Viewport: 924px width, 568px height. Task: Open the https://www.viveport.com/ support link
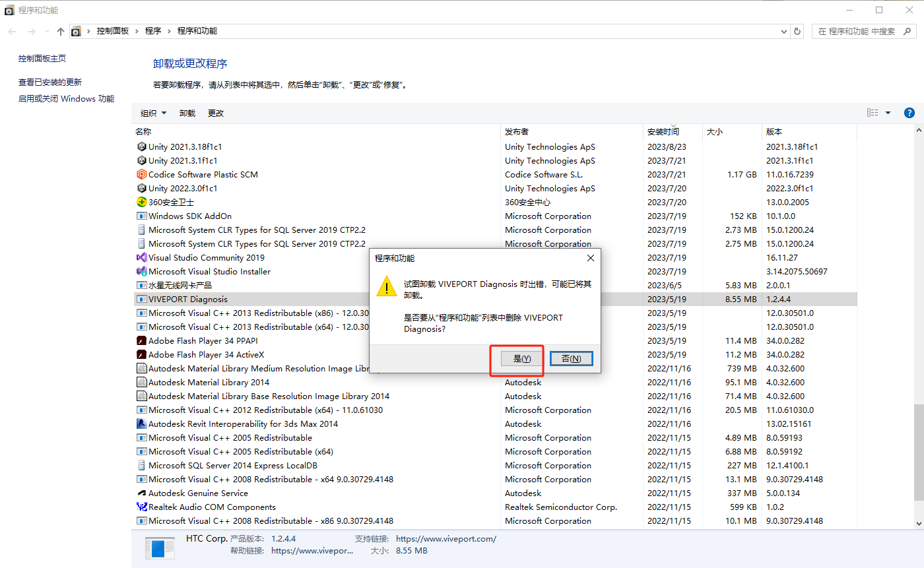446,538
